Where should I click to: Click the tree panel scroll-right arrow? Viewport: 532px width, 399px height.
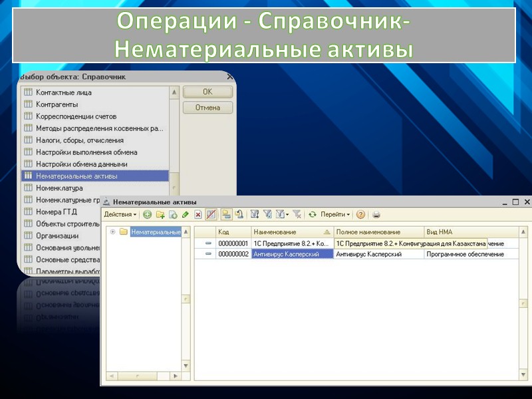176,376
